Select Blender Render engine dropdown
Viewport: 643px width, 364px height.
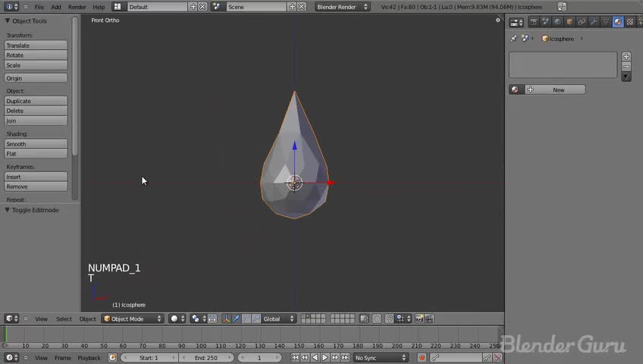point(342,7)
